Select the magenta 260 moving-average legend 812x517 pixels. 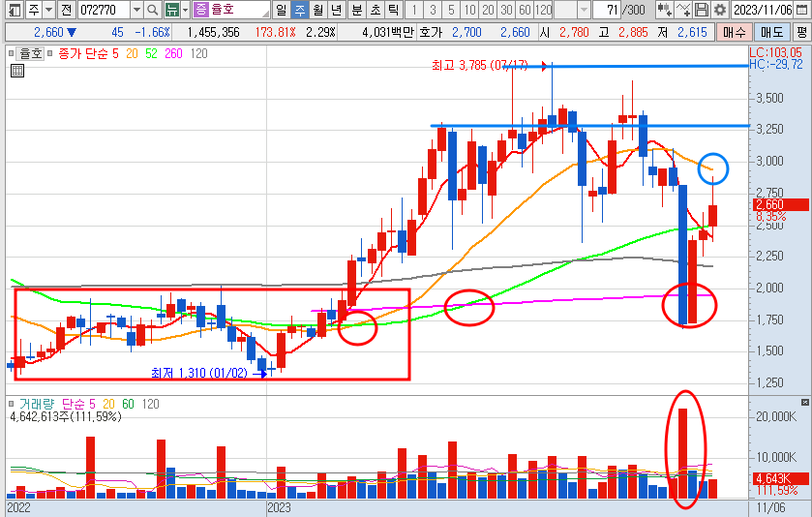point(173,53)
